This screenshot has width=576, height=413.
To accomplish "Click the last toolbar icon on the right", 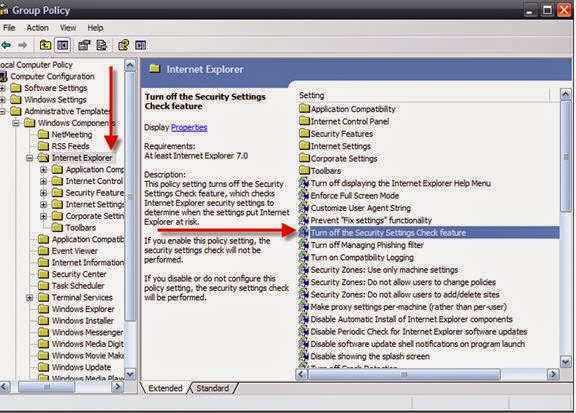I will pyautogui.click(x=140, y=45).
